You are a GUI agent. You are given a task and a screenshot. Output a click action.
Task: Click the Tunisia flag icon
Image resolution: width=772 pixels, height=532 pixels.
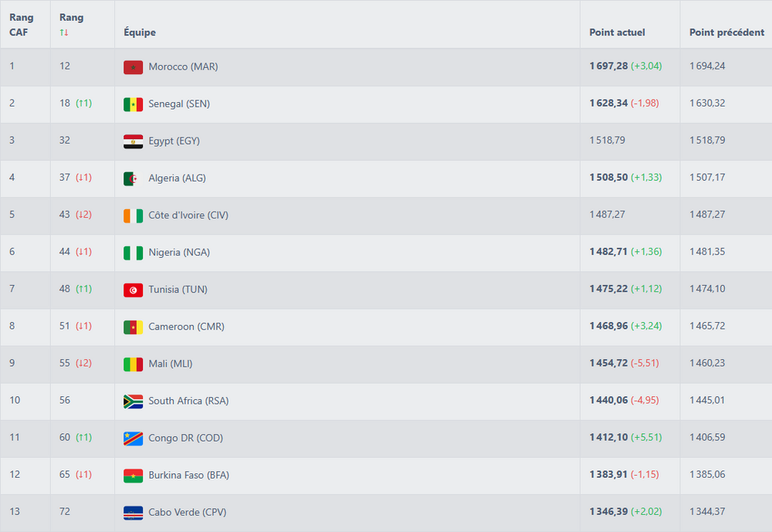coord(133,290)
